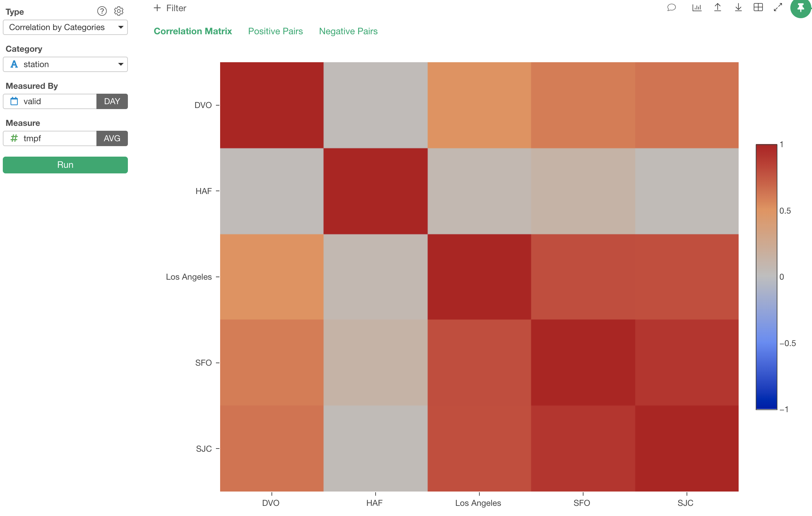Image resolution: width=812 pixels, height=516 pixels.
Task: Click the color scale legend bar
Action: 767,277
